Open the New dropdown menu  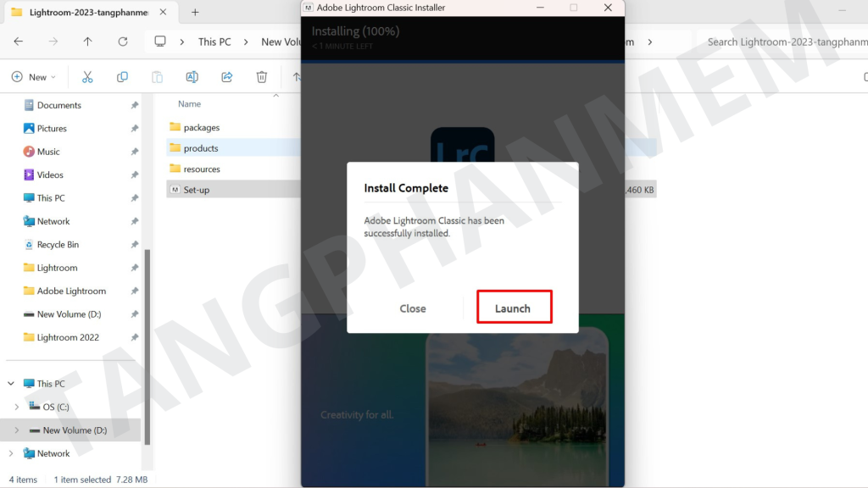(x=34, y=77)
